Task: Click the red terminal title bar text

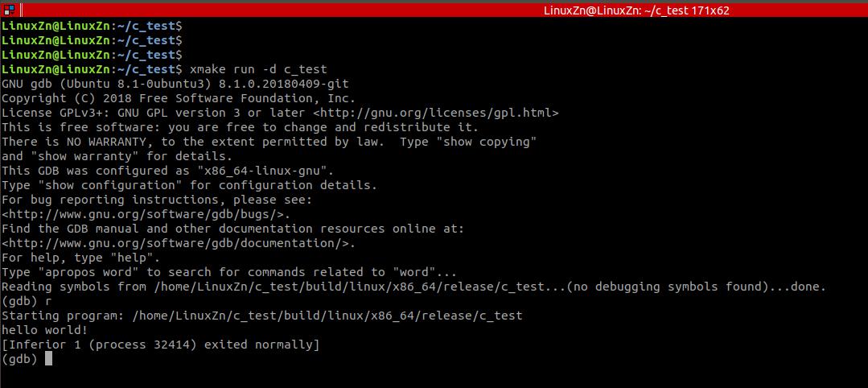Action: 636,10
